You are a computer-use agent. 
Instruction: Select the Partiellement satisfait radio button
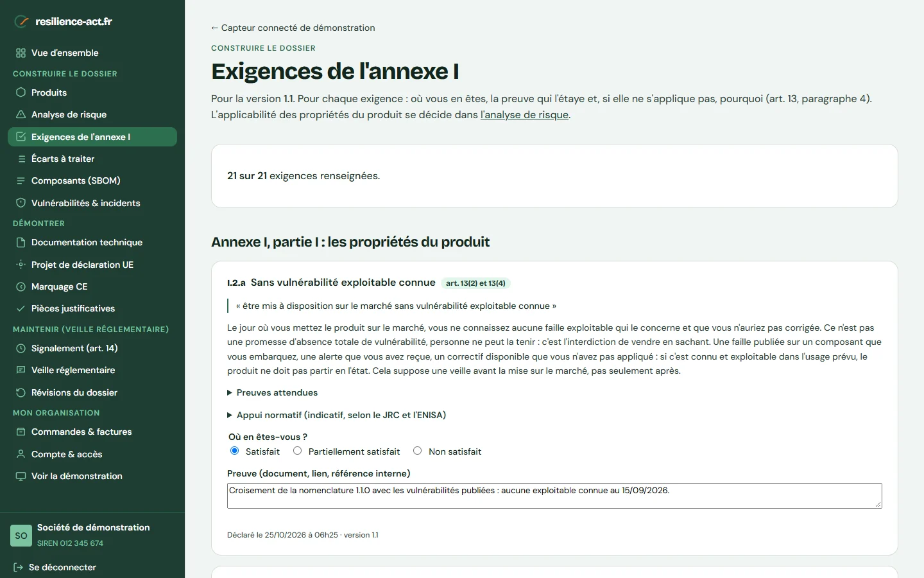coord(297,451)
